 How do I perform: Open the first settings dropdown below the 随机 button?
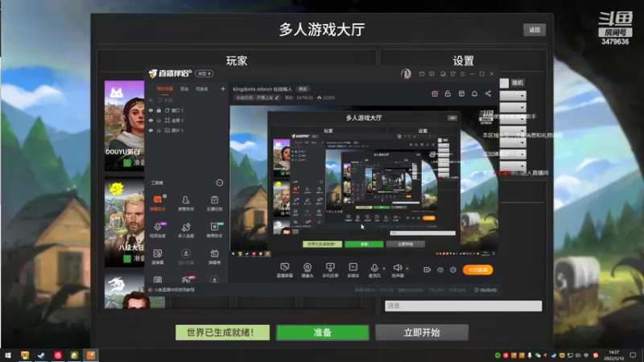[x=513, y=96]
